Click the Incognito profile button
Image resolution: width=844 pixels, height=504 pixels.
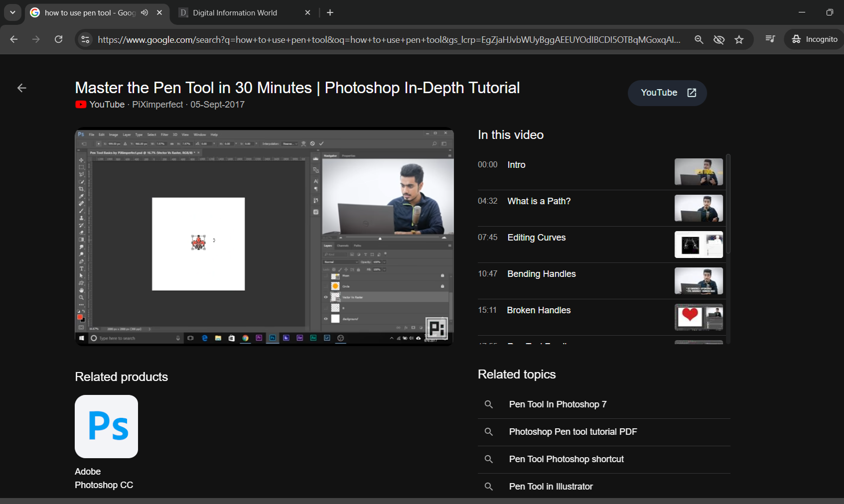click(815, 39)
